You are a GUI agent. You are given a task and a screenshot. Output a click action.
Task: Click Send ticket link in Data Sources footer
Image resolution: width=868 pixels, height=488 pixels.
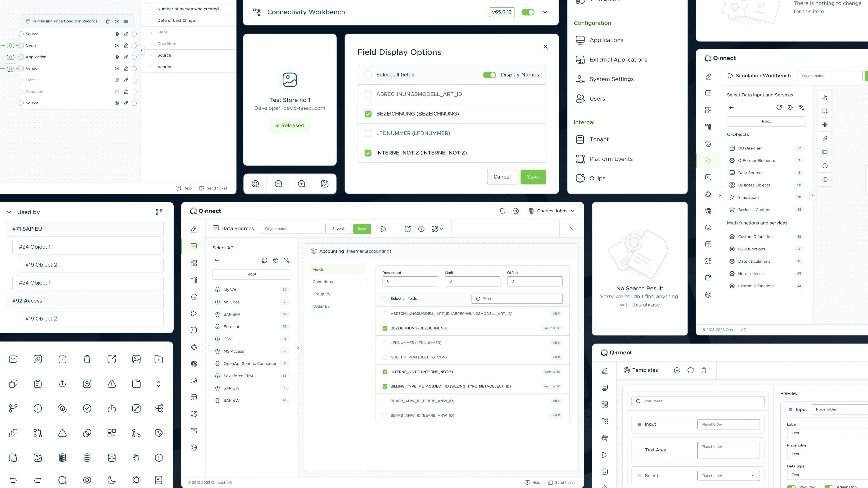561,483
